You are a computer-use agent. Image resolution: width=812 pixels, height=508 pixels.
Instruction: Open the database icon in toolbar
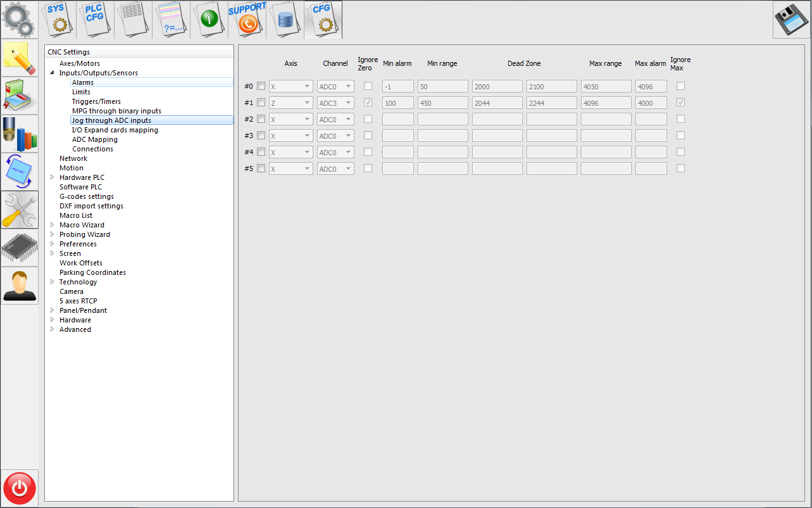click(285, 19)
